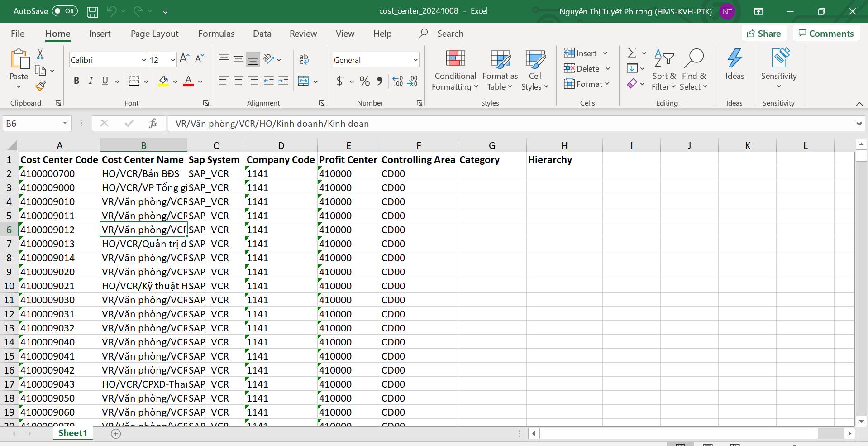Expand the General number format dropdown
This screenshot has height=446, width=868.
(x=415, y=60)
